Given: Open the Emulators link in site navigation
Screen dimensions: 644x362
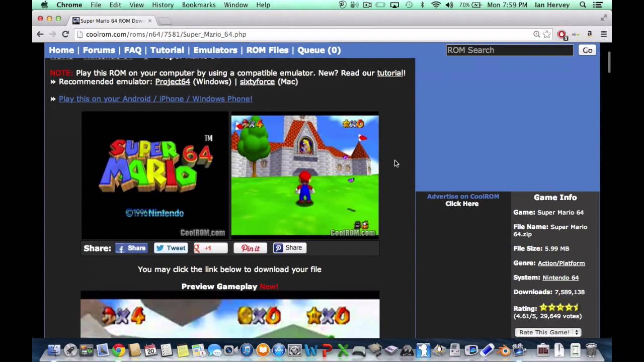Looking at the screenshot, I should point(215,50).
